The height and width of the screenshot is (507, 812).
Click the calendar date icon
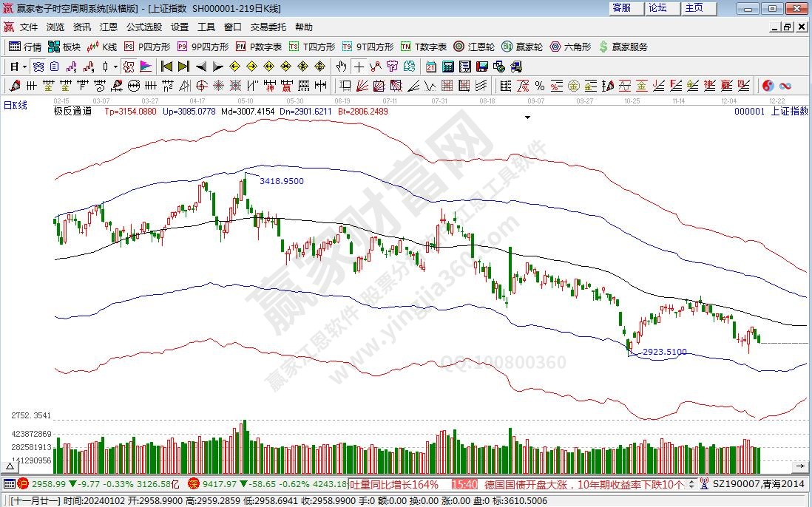click(x=430, y=66)
